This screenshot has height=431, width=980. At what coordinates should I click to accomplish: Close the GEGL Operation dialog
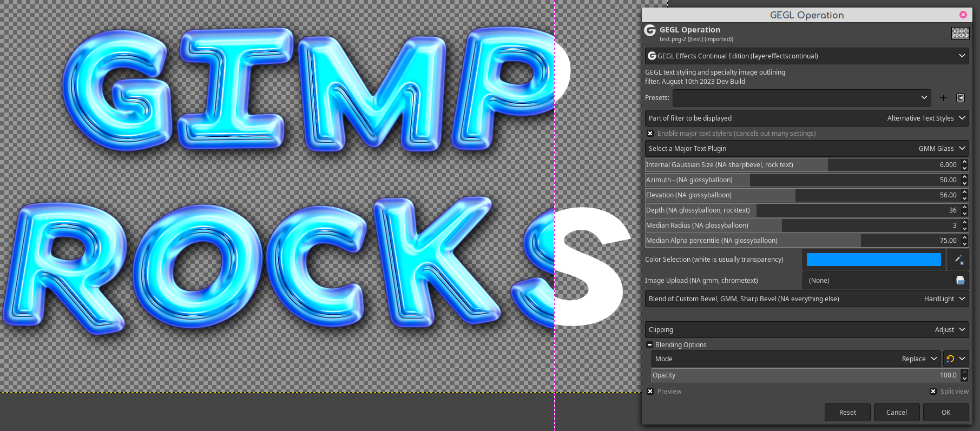point(963,15)
